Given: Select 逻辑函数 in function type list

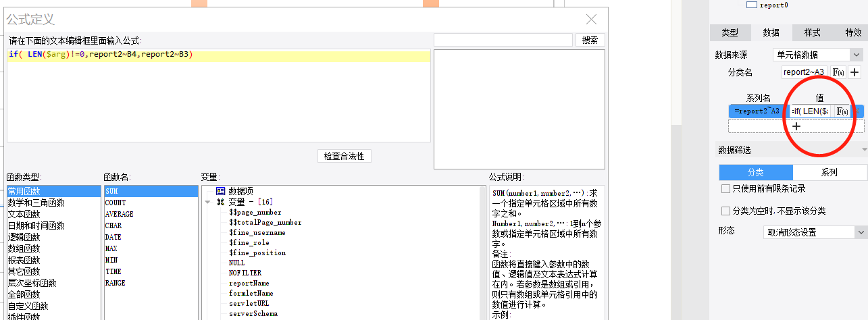Looking at the screenshot, I should [x=24, y=237].
